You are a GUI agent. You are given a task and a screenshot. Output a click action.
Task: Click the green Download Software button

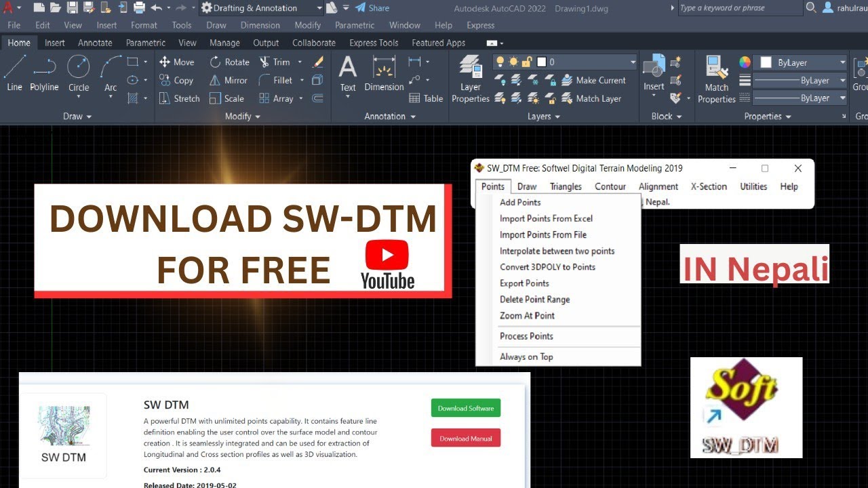465,408
